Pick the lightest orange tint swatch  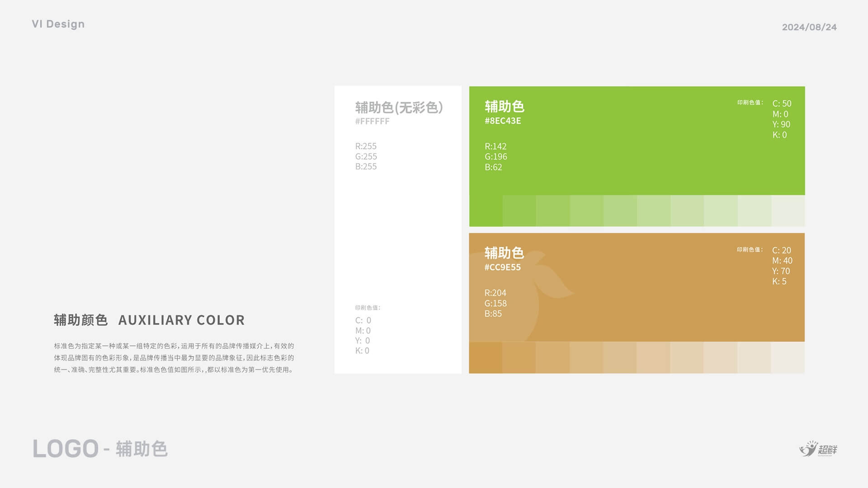point(788,357)
